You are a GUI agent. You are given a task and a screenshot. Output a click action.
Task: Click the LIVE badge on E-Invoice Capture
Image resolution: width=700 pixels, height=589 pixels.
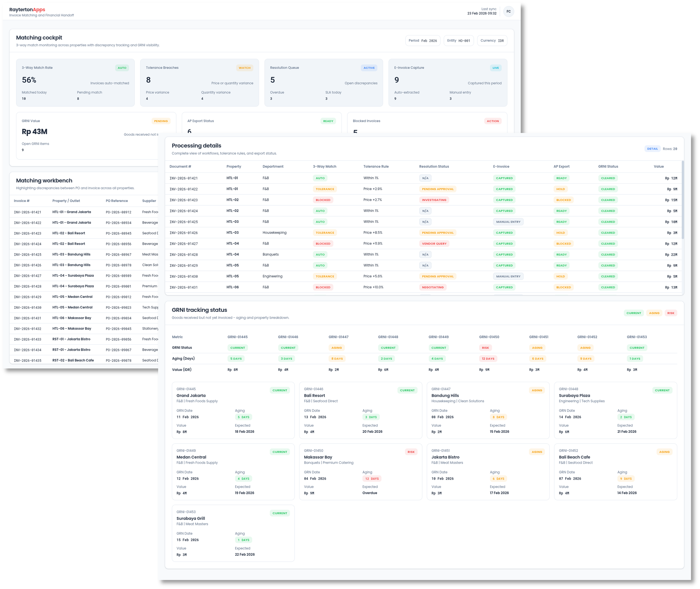(x=496, y=67)
